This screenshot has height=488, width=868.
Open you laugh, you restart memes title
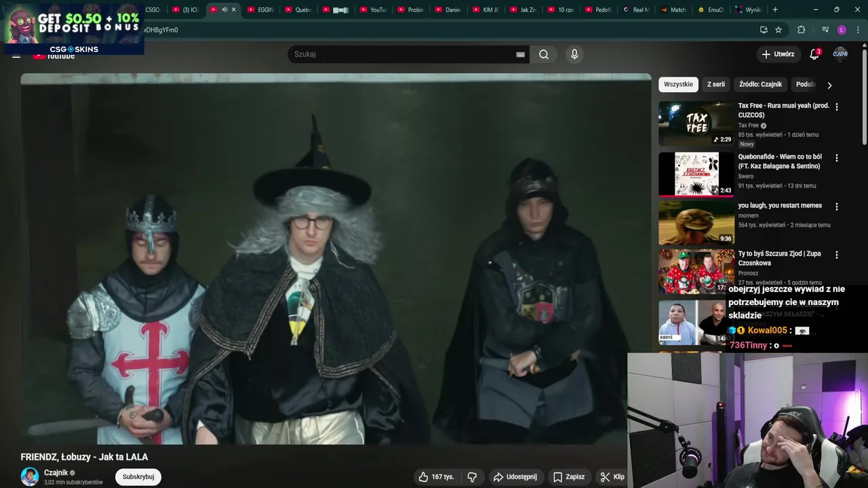pos(780,205)
